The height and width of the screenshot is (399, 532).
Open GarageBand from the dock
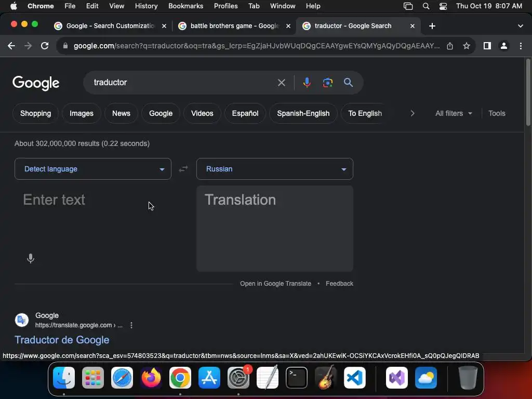325,378
